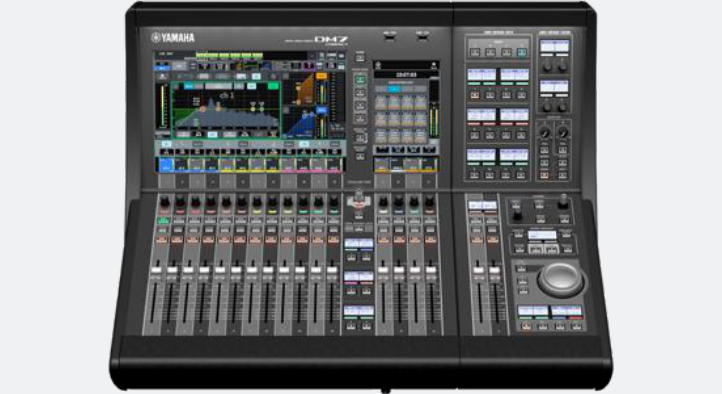
Task: Move the leftmost channel fader
Action: [156, 269]
